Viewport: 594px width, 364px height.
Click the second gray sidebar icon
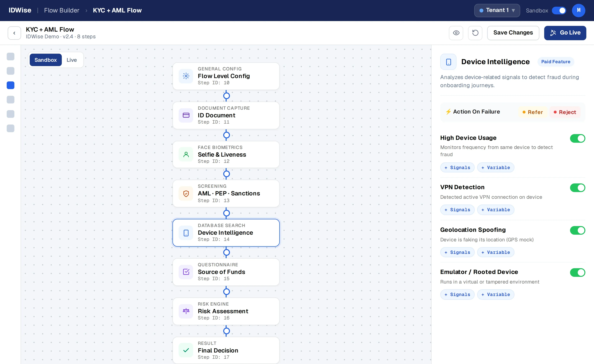pos(11,71)
